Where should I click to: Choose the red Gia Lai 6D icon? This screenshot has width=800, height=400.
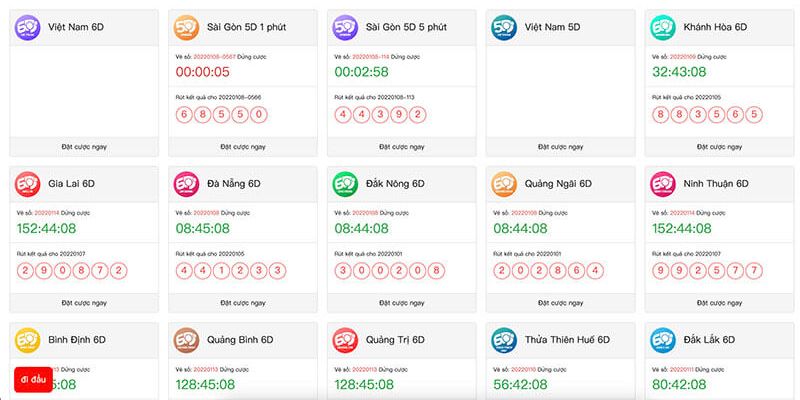(x=28, y=184)
